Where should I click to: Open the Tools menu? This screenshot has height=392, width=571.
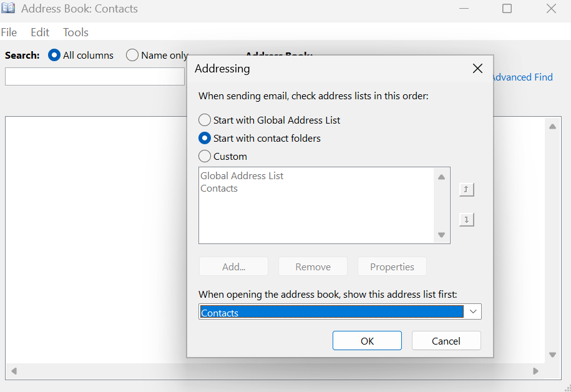[x=76, y=32]
